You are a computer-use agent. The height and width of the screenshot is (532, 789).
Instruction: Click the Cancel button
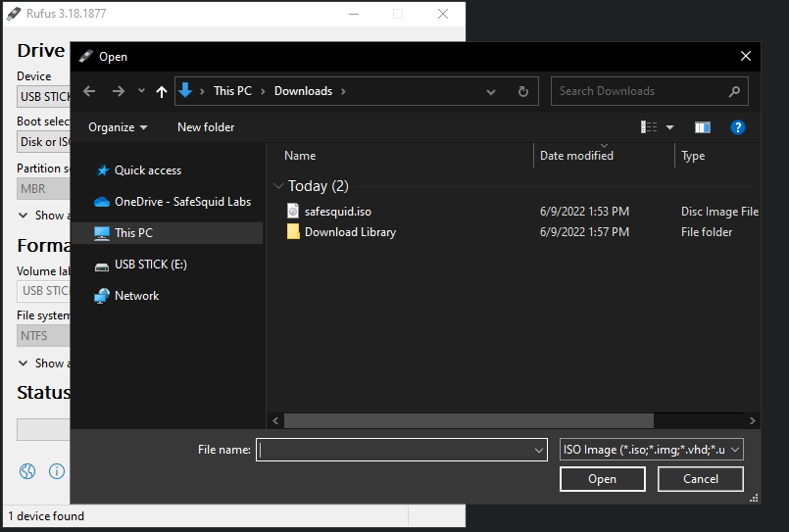(x=701, y=479)
